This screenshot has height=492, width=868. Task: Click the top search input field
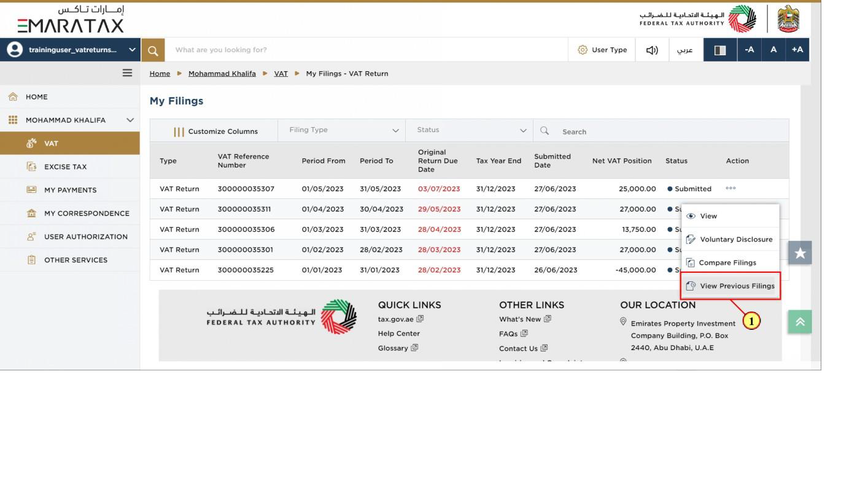(x=367, y=50)
